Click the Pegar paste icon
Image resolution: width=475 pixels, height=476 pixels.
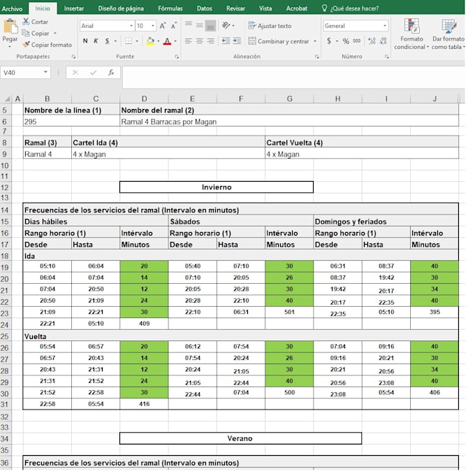[x=10, y=27]
